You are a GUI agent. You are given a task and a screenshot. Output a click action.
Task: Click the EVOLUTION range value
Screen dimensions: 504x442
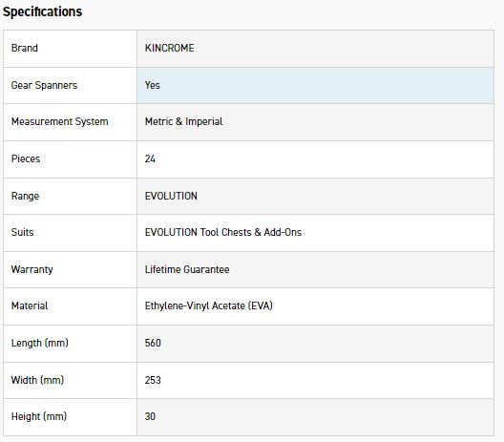pyautogui.click(x=171, y=196)
